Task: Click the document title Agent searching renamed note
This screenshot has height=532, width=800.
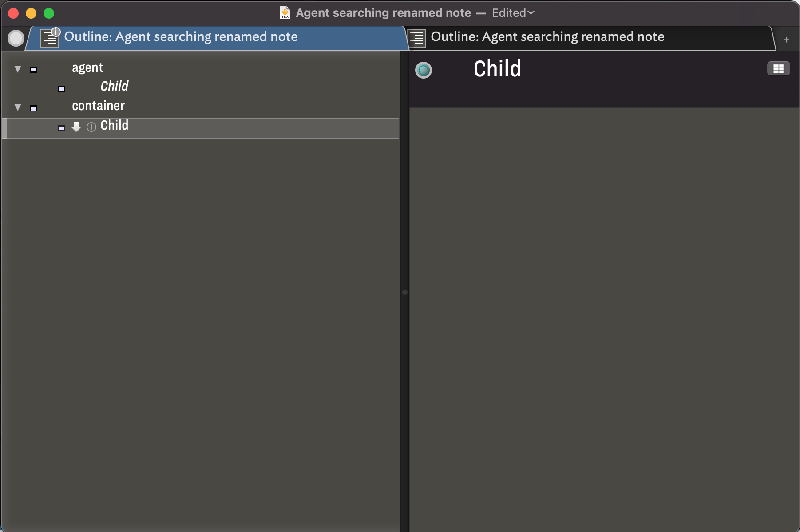Action: 384,13
